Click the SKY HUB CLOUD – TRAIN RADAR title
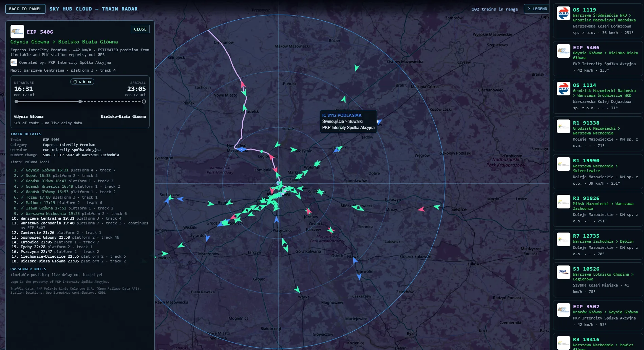 (94, 9)
